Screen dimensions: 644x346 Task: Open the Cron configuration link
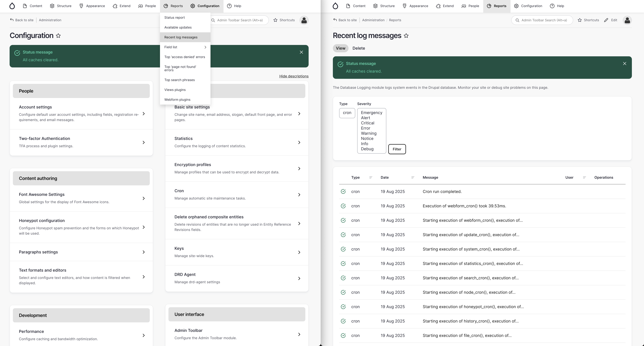point(179,191)
